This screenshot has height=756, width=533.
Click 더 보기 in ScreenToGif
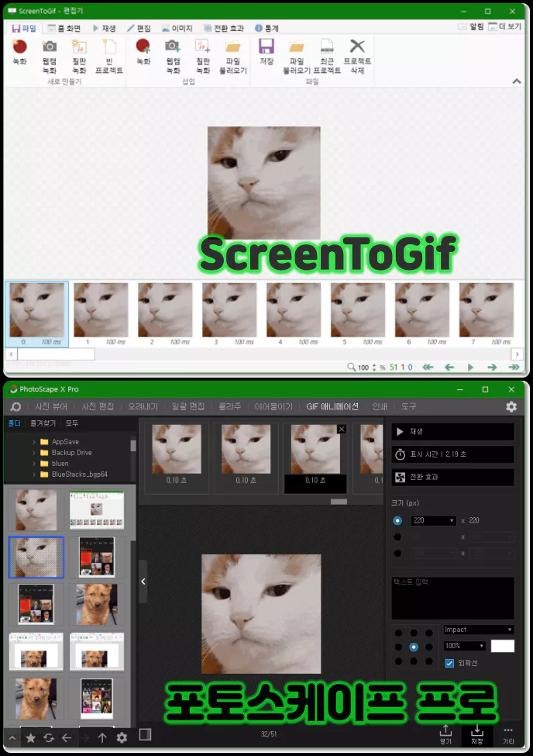[x=504, y=26]
